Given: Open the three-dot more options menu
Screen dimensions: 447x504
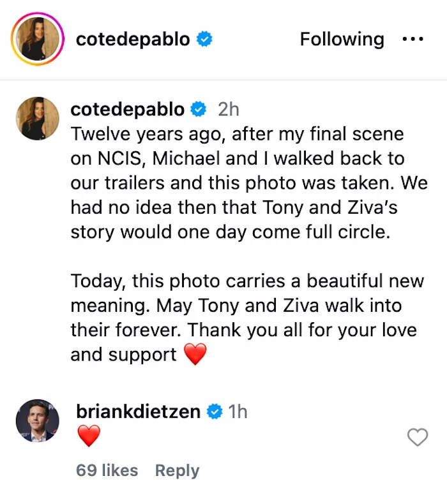Looking at the screenshot, I should (x=413, y=40).
